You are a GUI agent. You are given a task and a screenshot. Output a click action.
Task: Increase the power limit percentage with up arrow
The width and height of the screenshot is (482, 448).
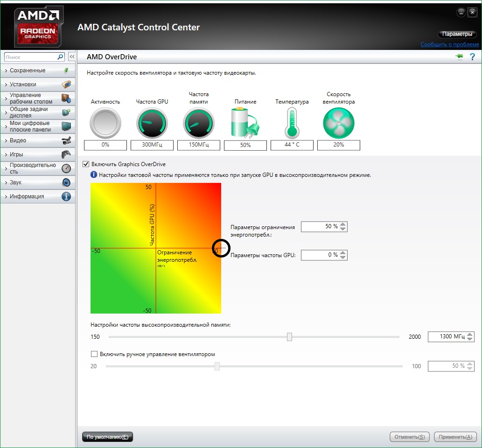pyautogui.click(x=343, y=224)
